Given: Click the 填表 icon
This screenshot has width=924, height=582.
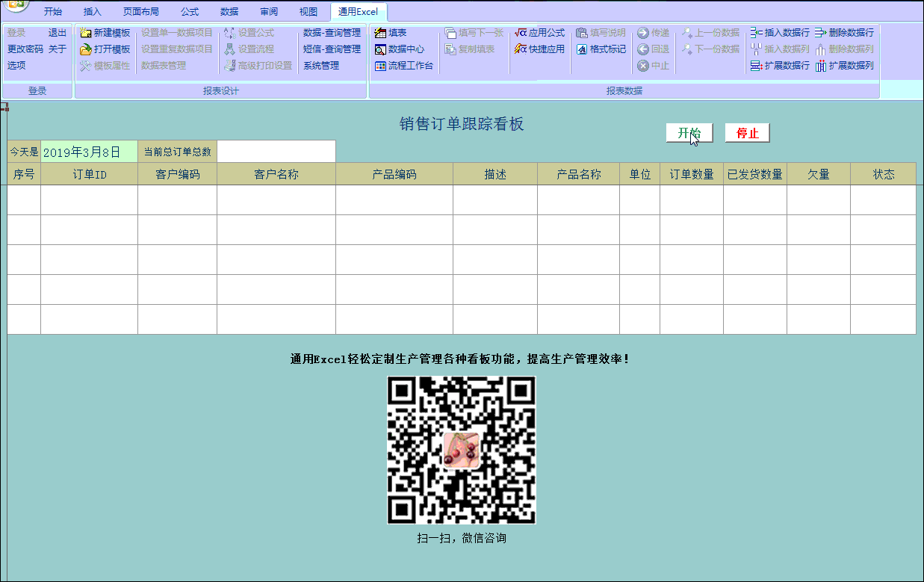Looking at the screenshot, I should (380, 33).
